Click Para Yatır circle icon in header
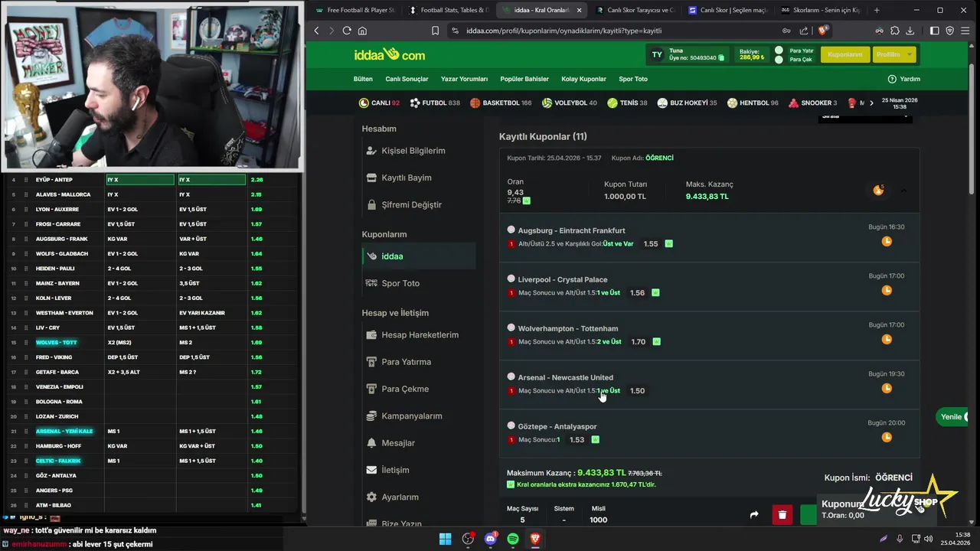The width and height of the screenshot is (980, 551). click(x=779, y=51)
